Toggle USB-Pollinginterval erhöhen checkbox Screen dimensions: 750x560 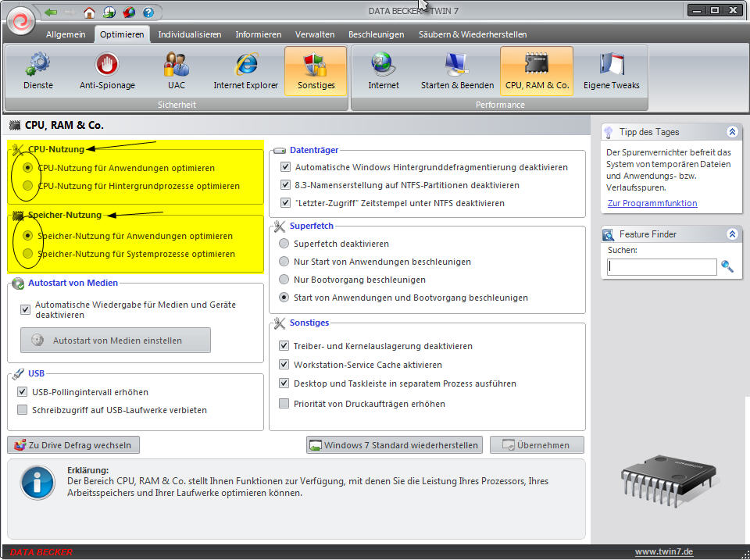22,391
